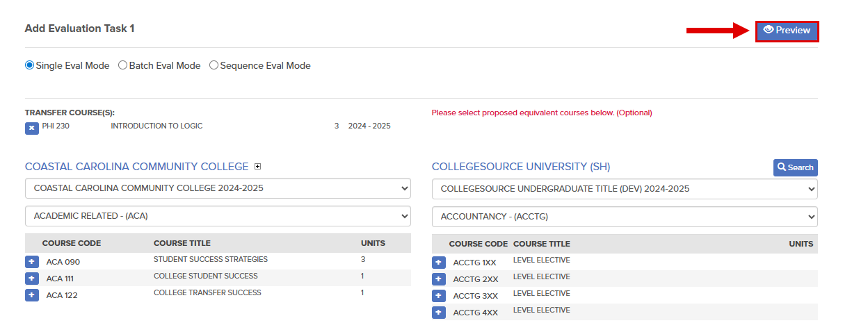This screenshot has height=323, width=868.
Task: Add ACCTG 3XX with its plus icon
Action: coord(439,296)
